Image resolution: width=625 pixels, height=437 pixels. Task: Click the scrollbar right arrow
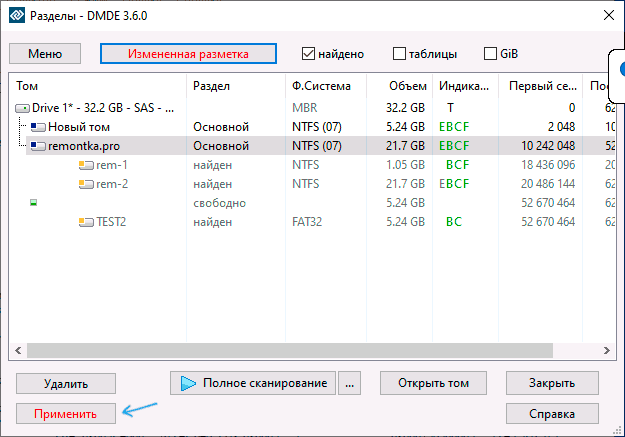pos(607,350)
